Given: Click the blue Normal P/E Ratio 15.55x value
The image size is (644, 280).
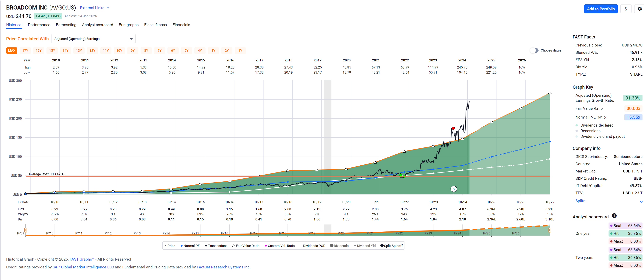Looking at the screenshot, I should pos(633,117).
